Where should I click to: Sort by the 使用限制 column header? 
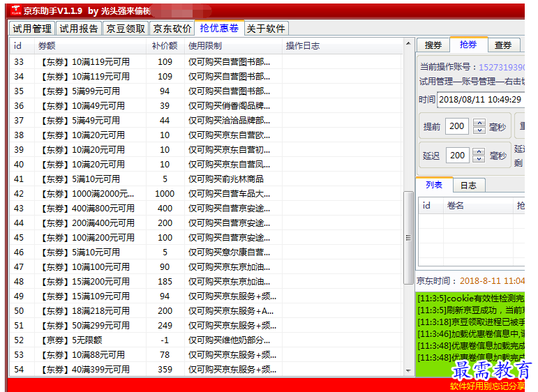tap(233, 46)
